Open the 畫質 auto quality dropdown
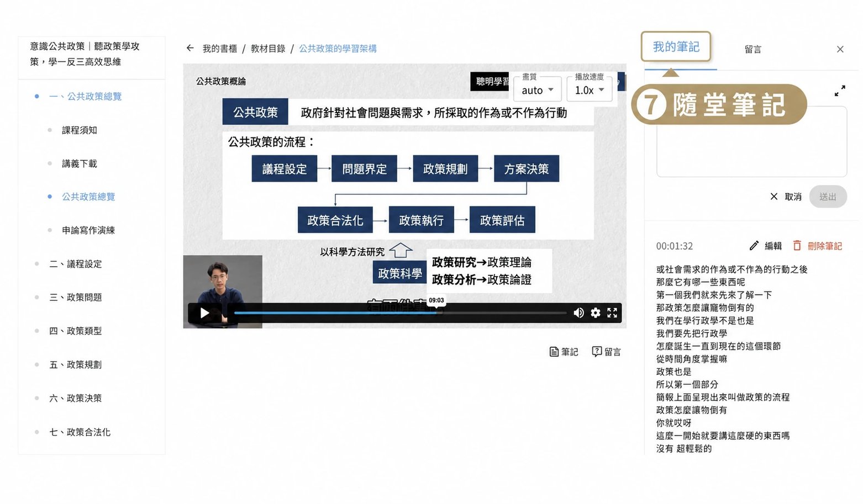Image resolution: width=863 pixels, height=504 pixels. (538, 89)
